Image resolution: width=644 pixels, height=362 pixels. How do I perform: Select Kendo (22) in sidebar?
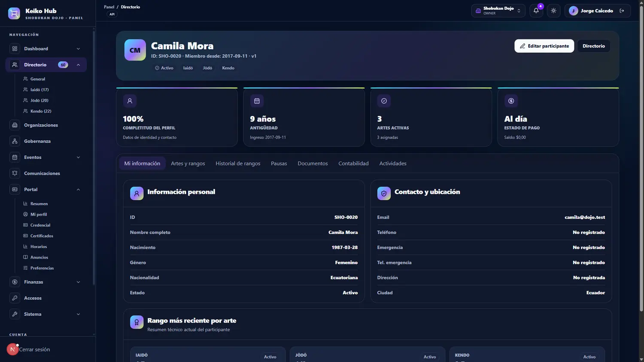click(41, 111)
